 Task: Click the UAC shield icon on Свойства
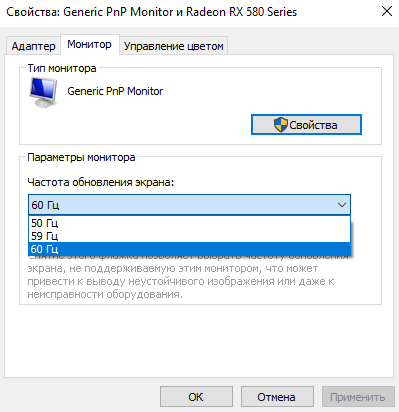280,125
